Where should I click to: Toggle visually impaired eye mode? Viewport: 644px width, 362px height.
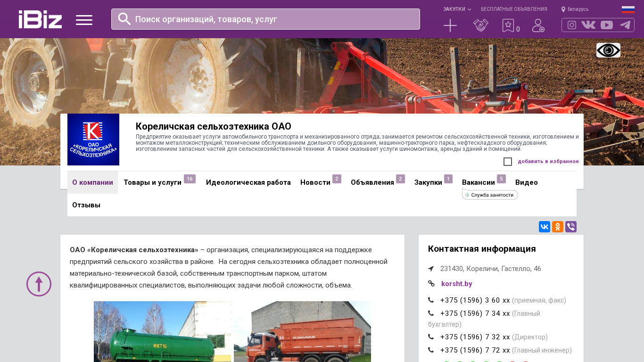[x=608, y=50]
